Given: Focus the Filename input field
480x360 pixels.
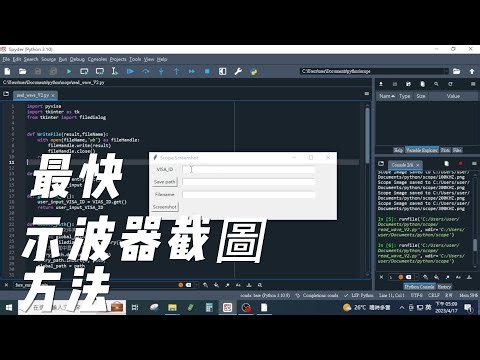Looking at the screenshot, I should click(249, 194).
